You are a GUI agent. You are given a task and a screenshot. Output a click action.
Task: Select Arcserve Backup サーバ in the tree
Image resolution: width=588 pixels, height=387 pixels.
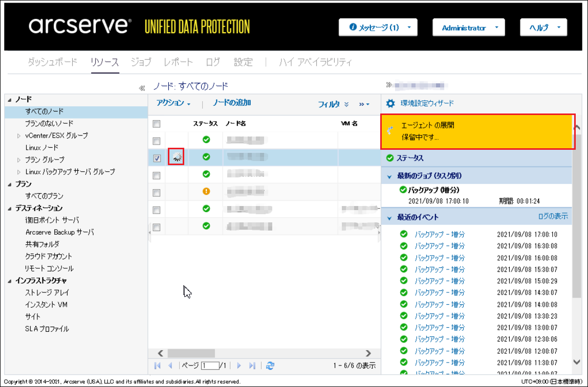[60, 232]
